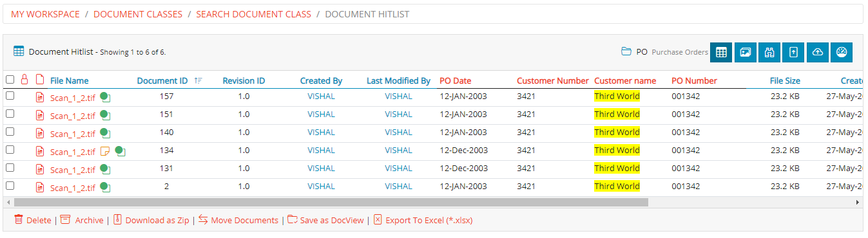The height and width of the screenshot is (238, 868).
Task: Click the scrollbar's right arrow
Action: pyautogui.click(x=858, y=202)
